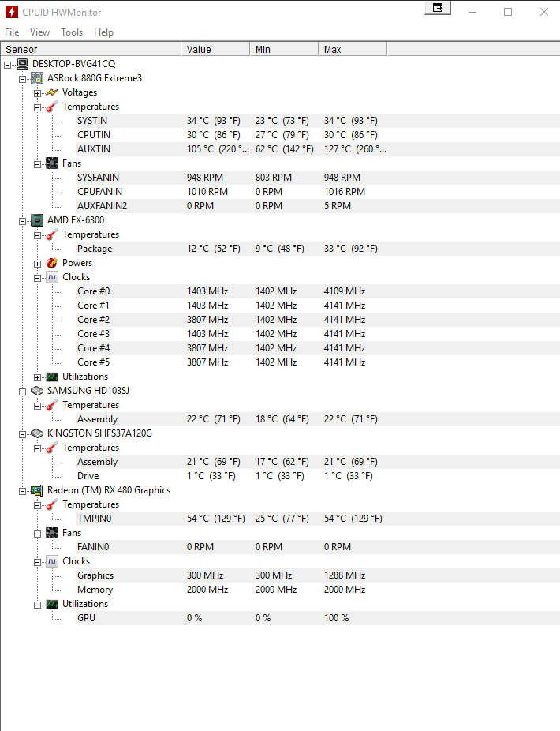This screenshot has height=731, width=560.
Task: Expand the Voltages node
Action: tap(37, 93)
